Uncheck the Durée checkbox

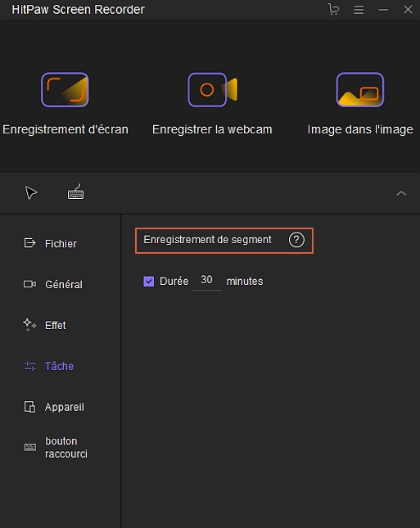pos(148,281)
